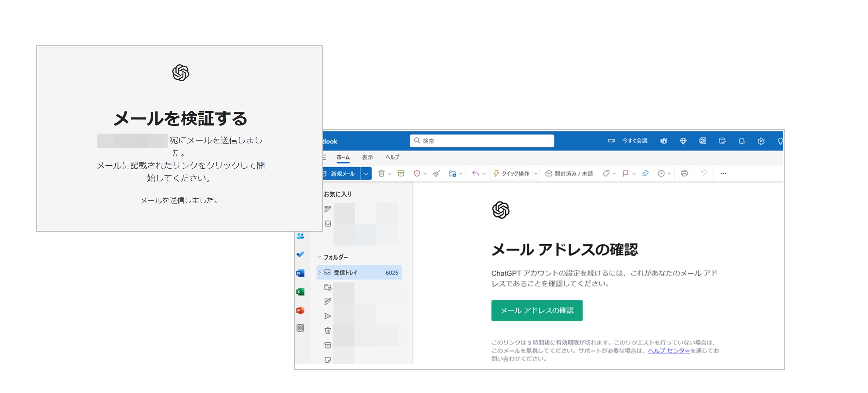Select the 受信トレイ folder
Image resolution: width=868 pixels, height=393 pixels.
coord(359,272)
